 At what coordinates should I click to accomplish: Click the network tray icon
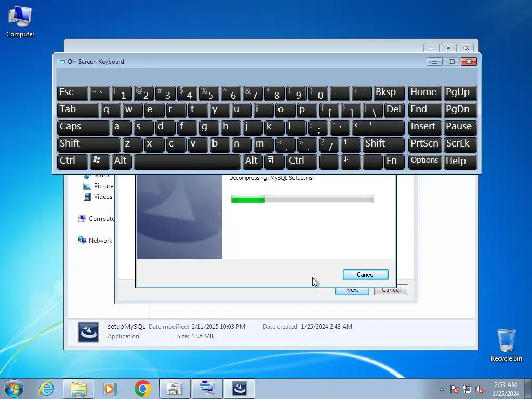(467, 389)
